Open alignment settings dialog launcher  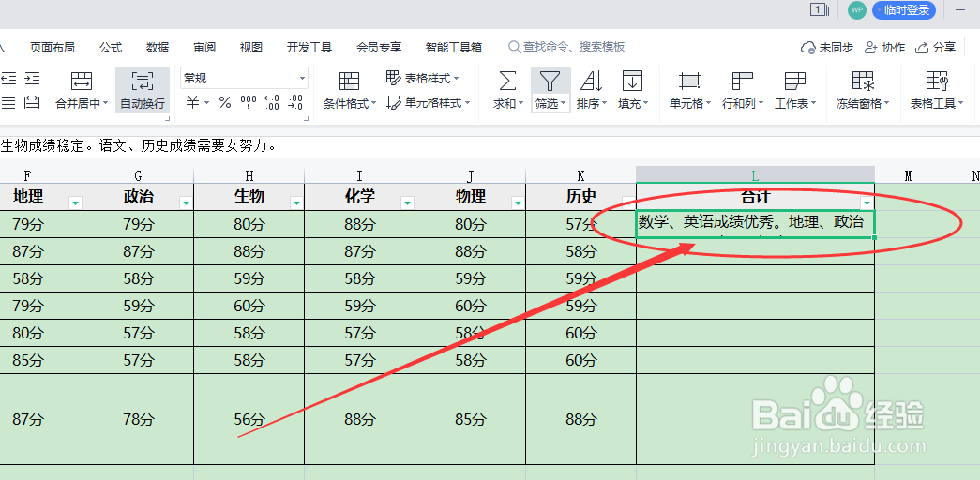click(167, 118)
